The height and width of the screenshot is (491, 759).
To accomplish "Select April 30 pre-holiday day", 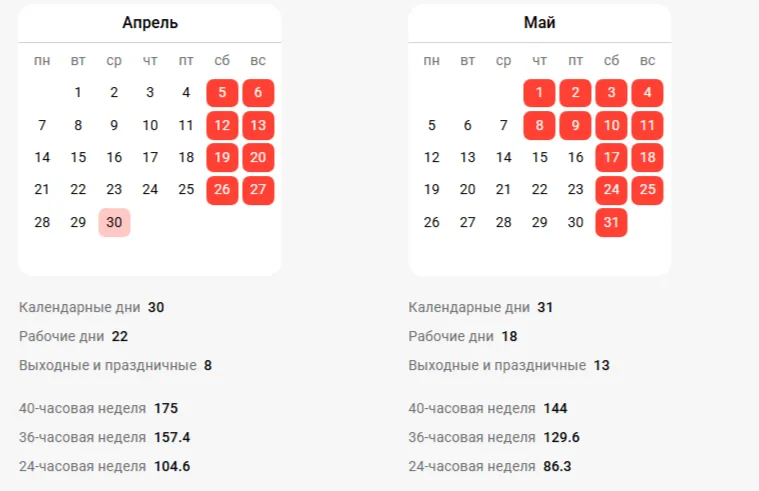I will point(114,222).
